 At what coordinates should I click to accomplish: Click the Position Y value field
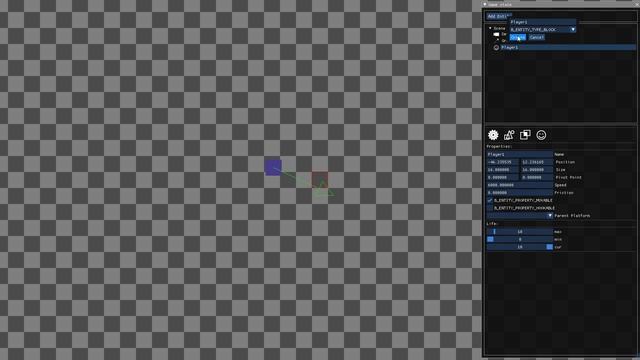537,162
